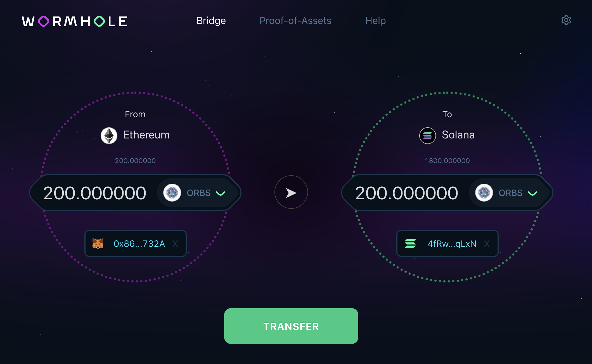Swap direction with center arrow button

click(291, 192)
